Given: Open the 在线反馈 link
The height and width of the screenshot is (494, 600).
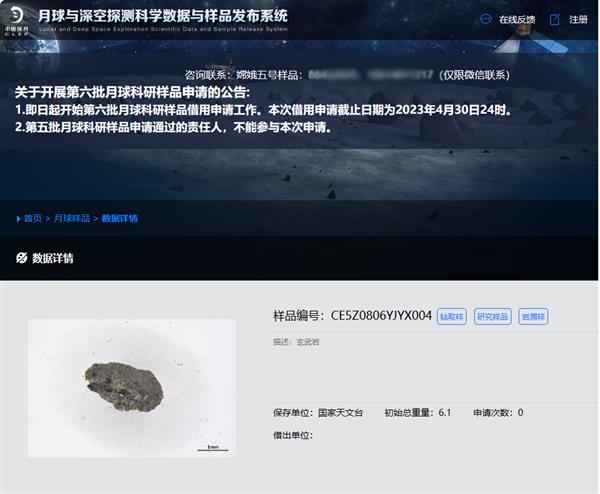Looking at the screenshot, I should pyautogui.click(x=517, y=20).
